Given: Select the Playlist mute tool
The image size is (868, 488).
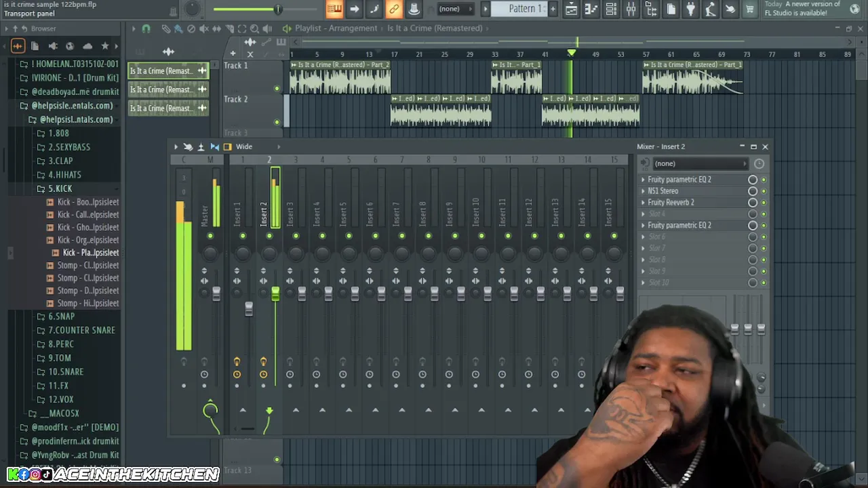Looking at the screenshot, I should click(x=204, y=28).
